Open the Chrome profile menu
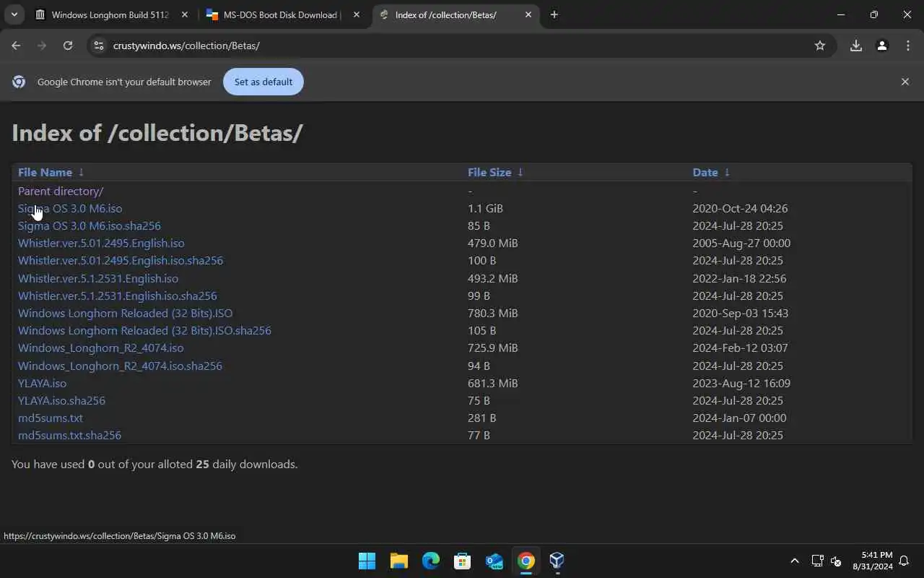 pos(881,46)
